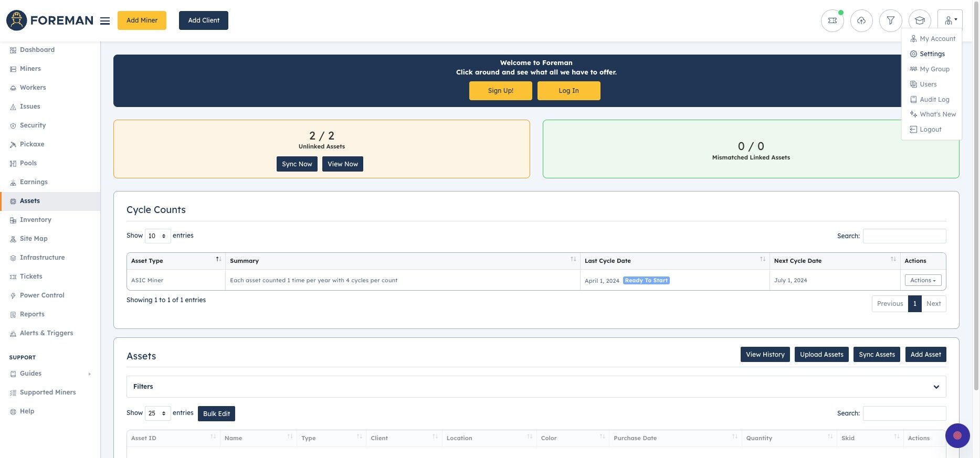Sort by Next Cycle Date column
This screenshot has width=980, height=458.
click(835, 261)
